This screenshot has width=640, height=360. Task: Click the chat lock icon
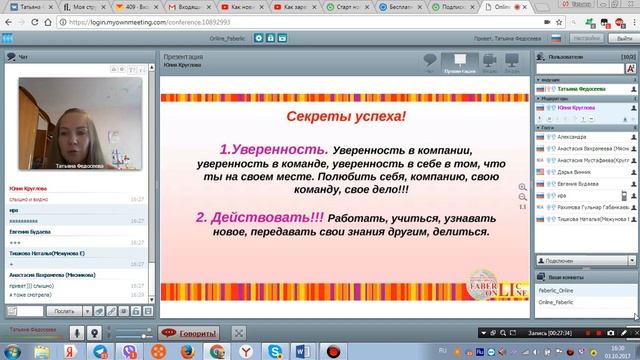click(136, 311)
